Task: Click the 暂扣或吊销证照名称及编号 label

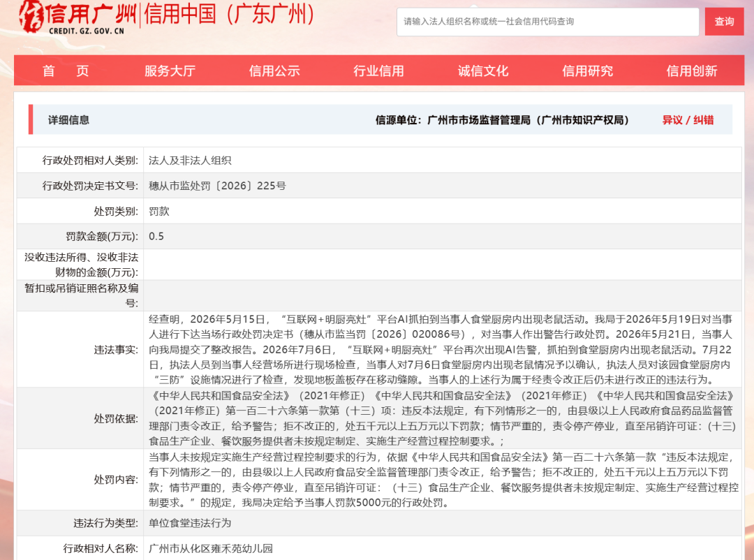Action: (81, 295)
